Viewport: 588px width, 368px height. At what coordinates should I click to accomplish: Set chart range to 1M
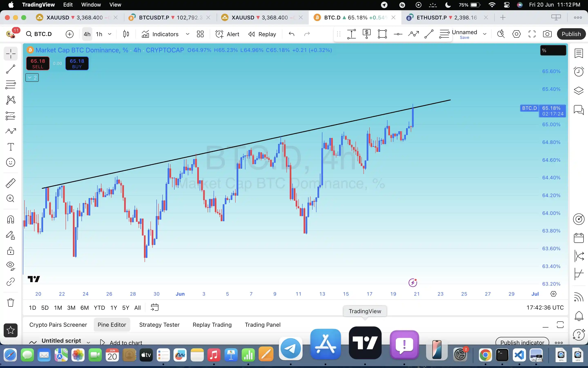click(58, 308)
